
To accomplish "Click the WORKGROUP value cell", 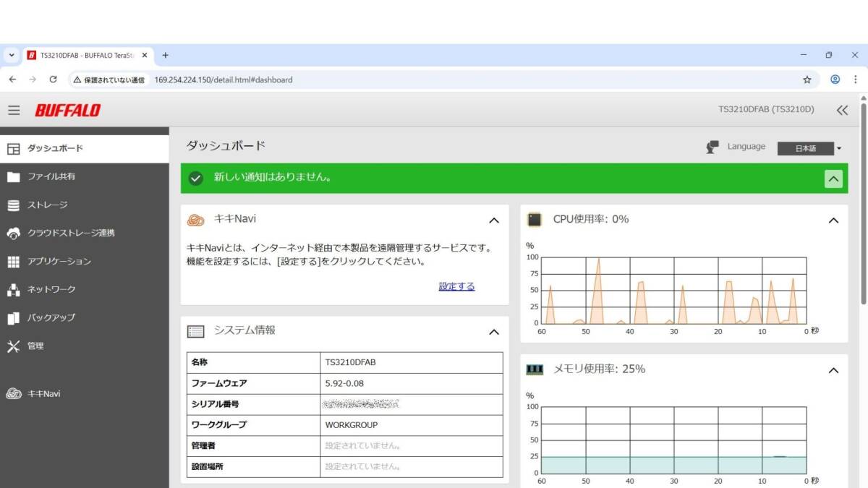I will (x=412, y=425).
